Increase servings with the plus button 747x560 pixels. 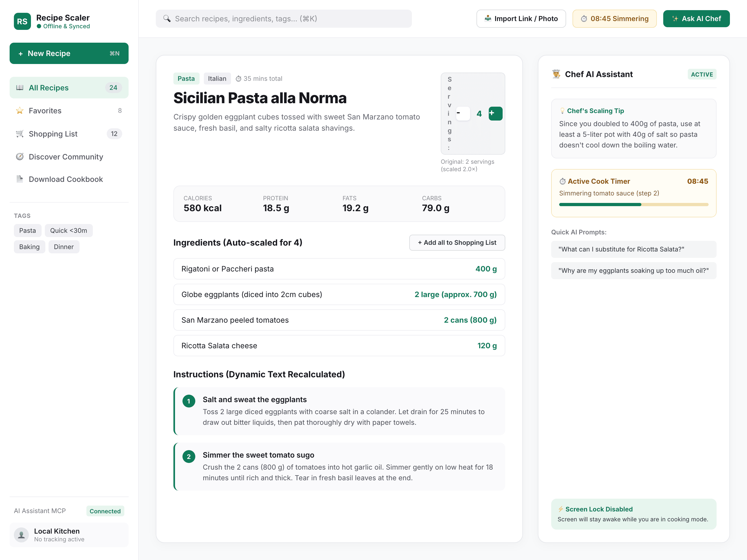point(495,114)
